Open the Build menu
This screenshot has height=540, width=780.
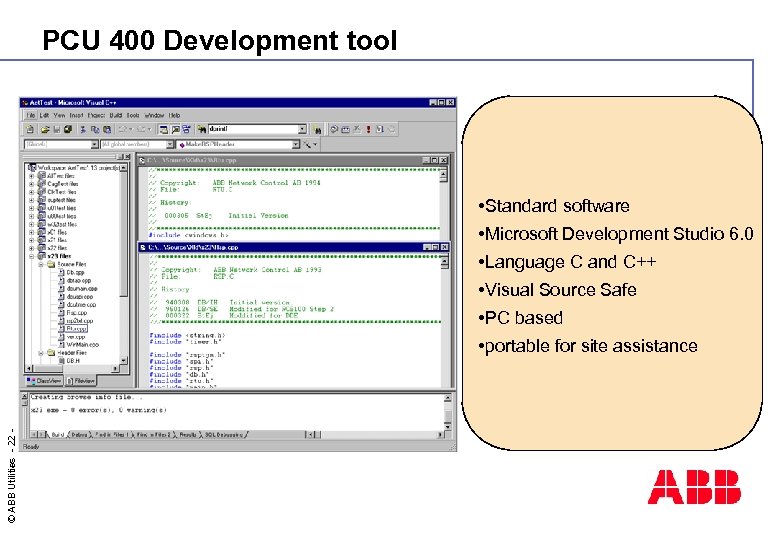(116, 115)
